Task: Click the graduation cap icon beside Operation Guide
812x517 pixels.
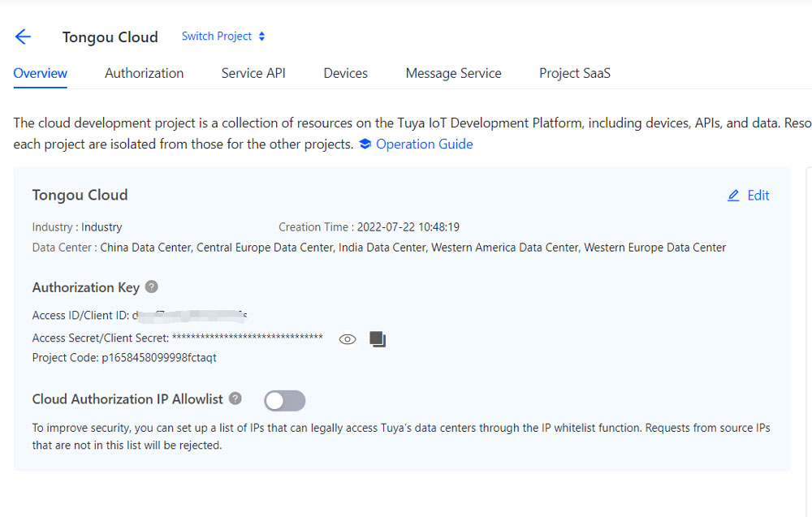Action: [x=365, y=144]
